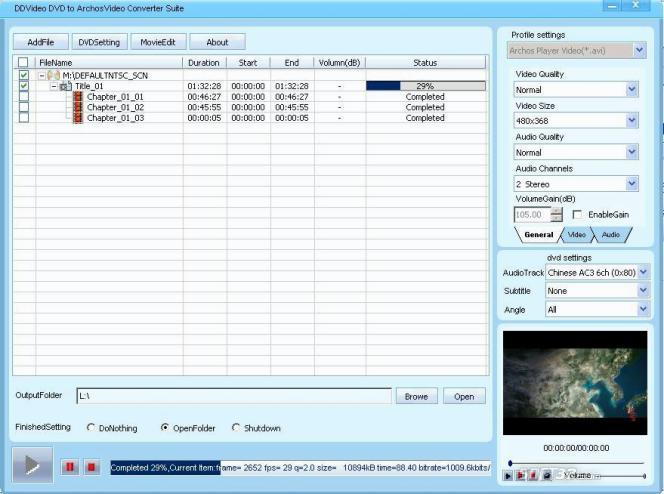Click the AddFile button
The image size is (664, 494).
[x=41, y=42]
